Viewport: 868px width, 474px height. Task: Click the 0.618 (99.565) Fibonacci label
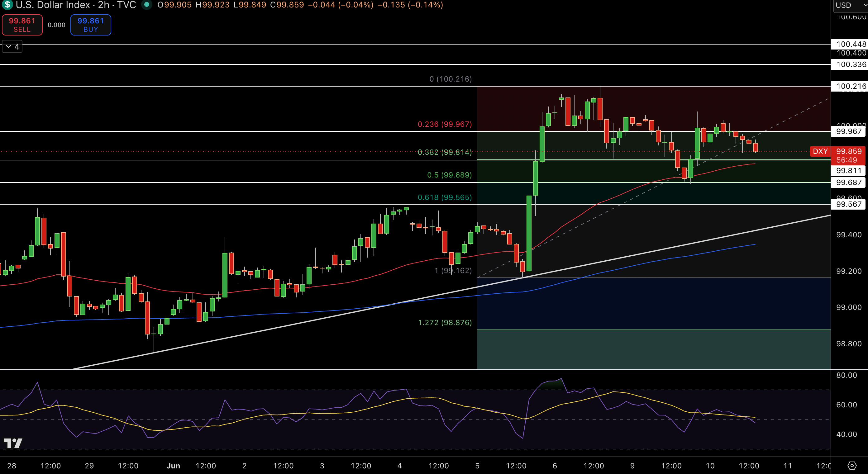445,197
